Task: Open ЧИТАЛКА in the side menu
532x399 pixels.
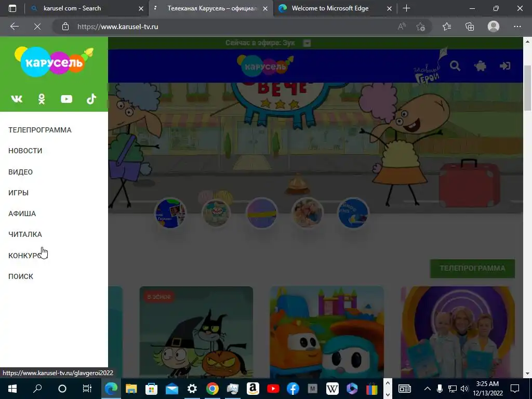Action: pos(25,234)
